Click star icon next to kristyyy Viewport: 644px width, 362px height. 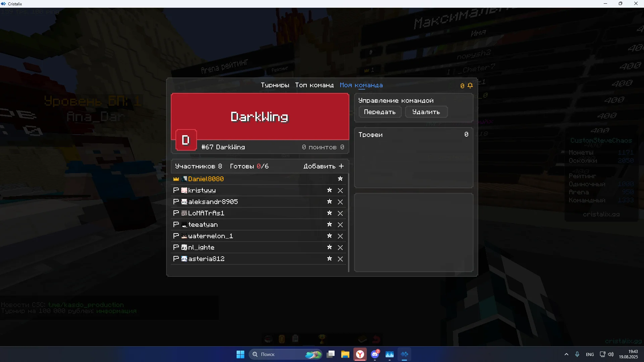click(329, 190)
